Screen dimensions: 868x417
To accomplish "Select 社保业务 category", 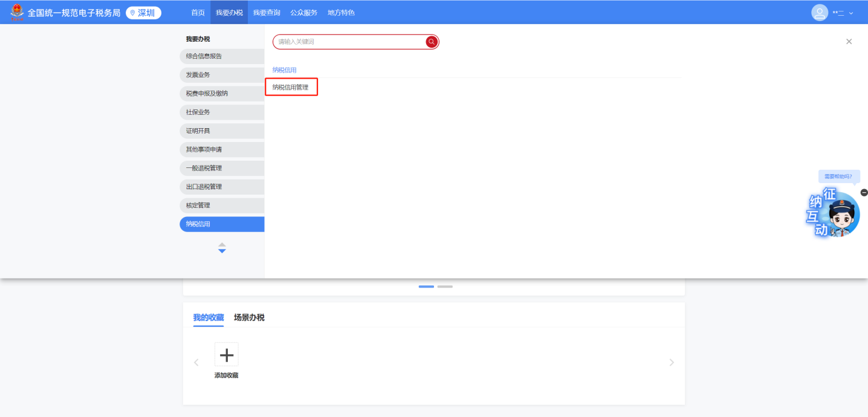I will tap(222, 112).
